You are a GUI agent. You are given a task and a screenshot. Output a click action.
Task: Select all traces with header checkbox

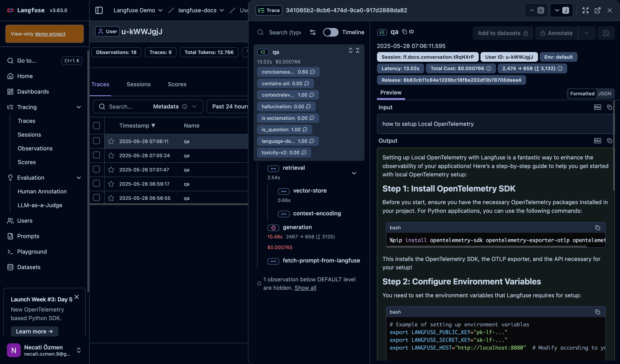(x=96, y=126)
